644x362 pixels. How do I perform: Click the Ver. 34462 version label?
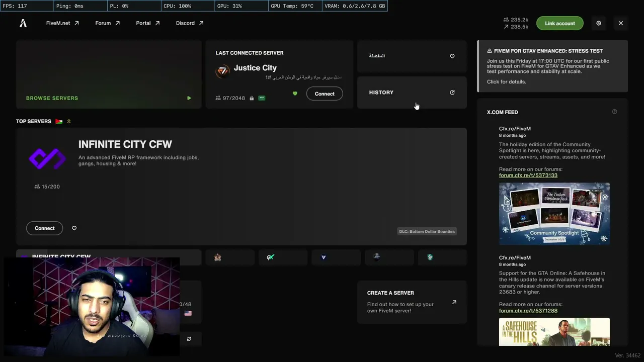tap(628, 355)
